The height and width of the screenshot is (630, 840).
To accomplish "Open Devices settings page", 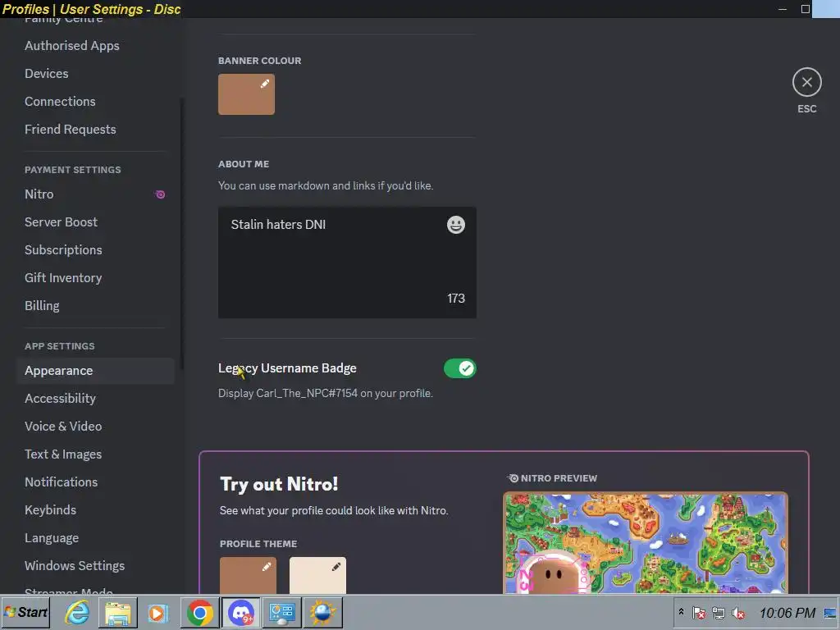I will pyautogui.click(x=47, y=73).
